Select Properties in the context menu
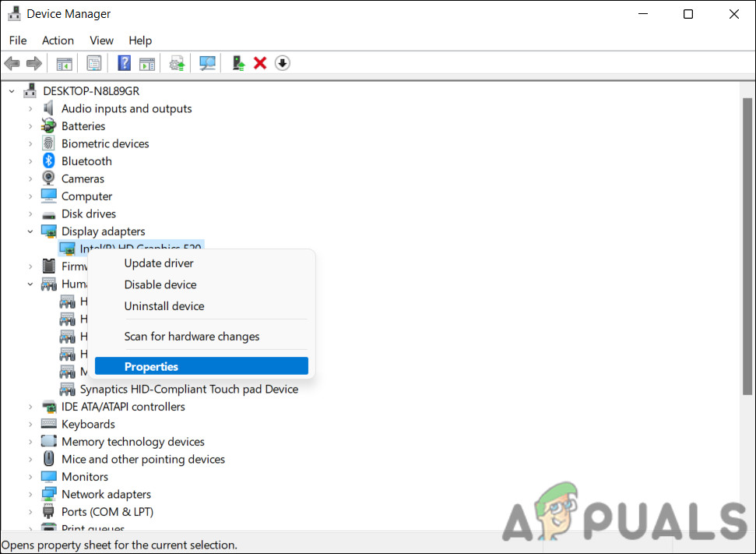The image size is (756, 554). [151, 366]
